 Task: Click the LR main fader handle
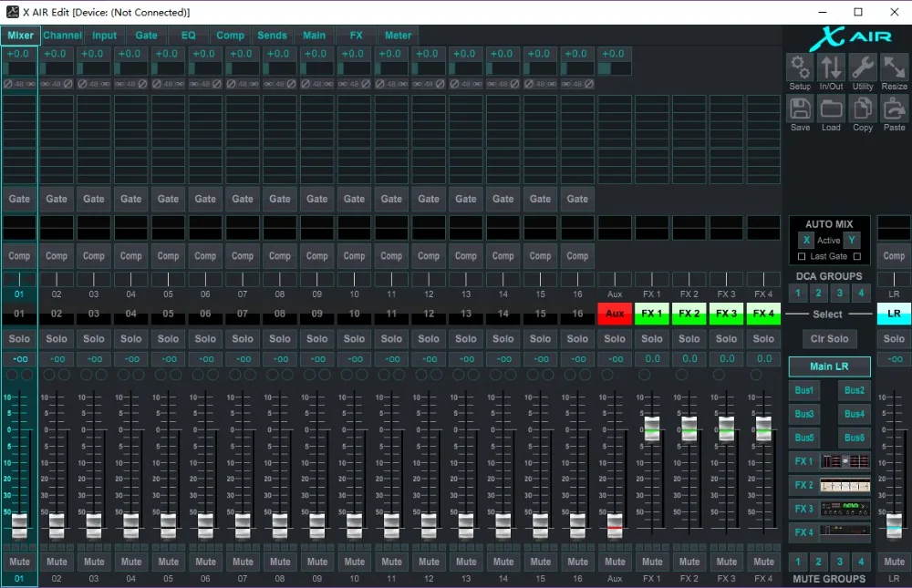coord(894,524)
